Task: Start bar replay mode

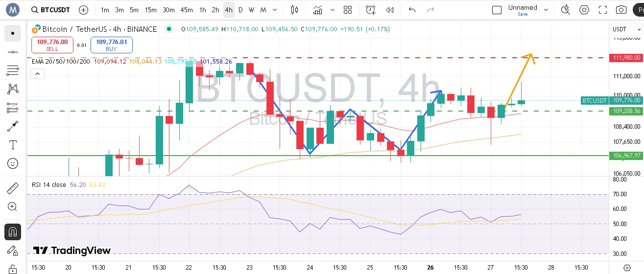Action: coord(390,10)
